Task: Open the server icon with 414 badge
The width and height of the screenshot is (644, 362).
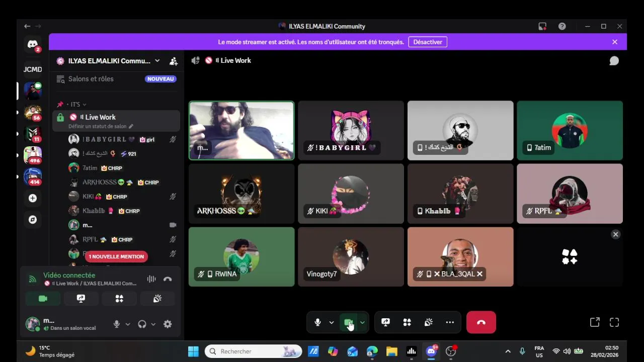Action: pos(33,177)
